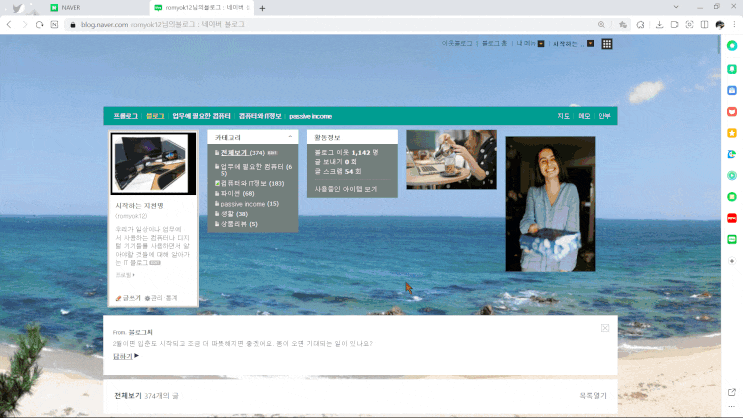Reload the page with refresh icon
This screenshot has width=743, height=418.
click(39, 24)
